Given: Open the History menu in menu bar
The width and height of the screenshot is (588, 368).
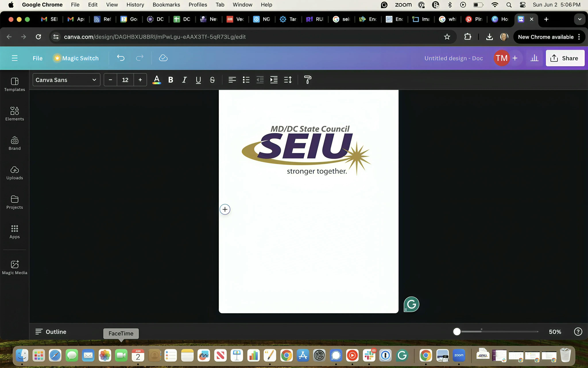Looking at the screenshot, I should (x=135, y=5).
